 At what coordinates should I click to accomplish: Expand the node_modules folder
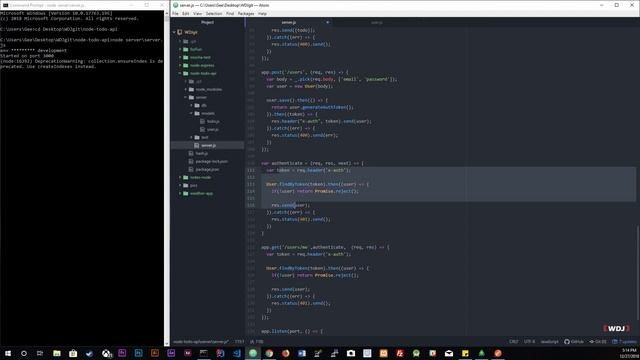(x=186, y=89)
